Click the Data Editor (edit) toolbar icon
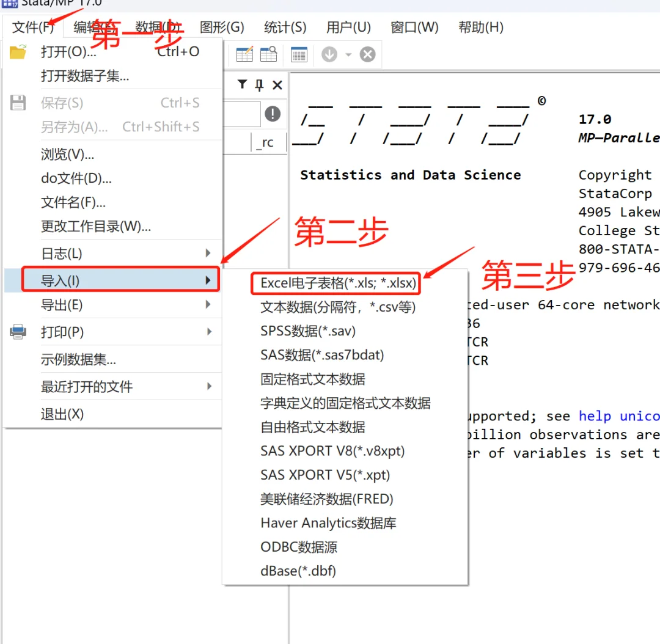 (244, 54)
